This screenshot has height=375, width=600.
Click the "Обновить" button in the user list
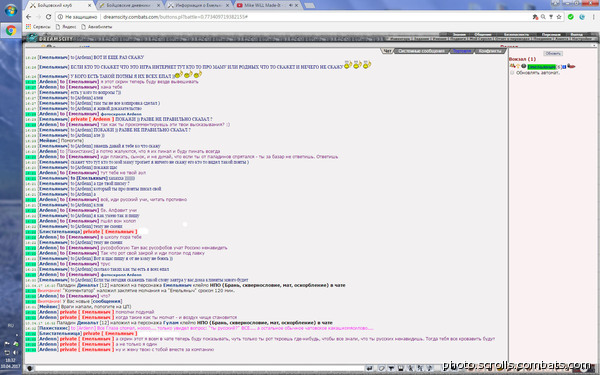[553, 54]
